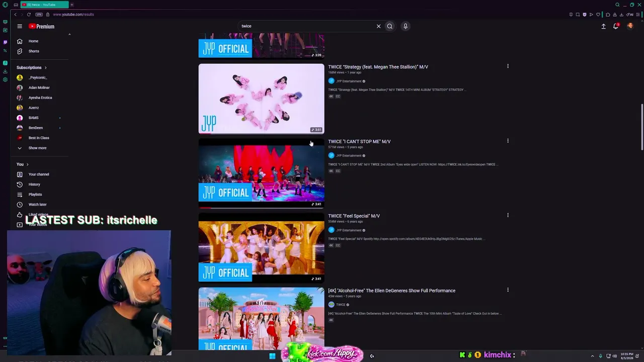The image size is (644, 362).
Task: Show hidden system tray icons
Action: 592,356
